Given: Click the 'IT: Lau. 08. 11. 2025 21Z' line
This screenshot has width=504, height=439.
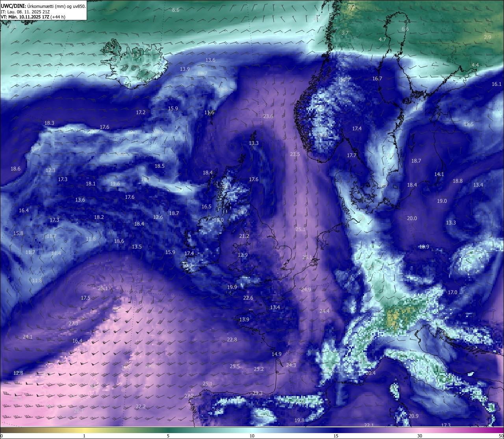Looking at the screenshot, I should click(x=25, y=12).
